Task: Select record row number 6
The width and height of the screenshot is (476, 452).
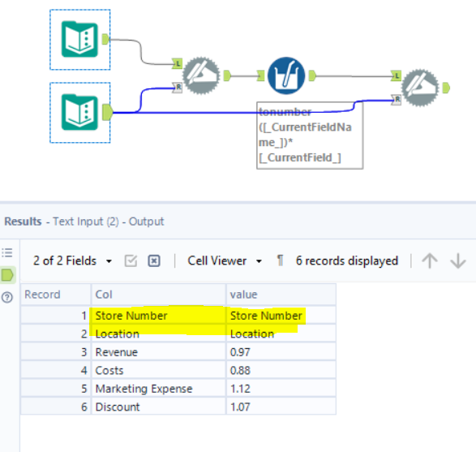Action: click(56, 407)
